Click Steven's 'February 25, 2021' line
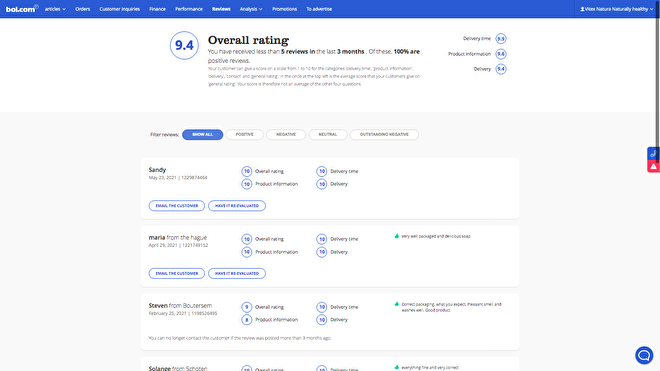 tap(183, 313)
